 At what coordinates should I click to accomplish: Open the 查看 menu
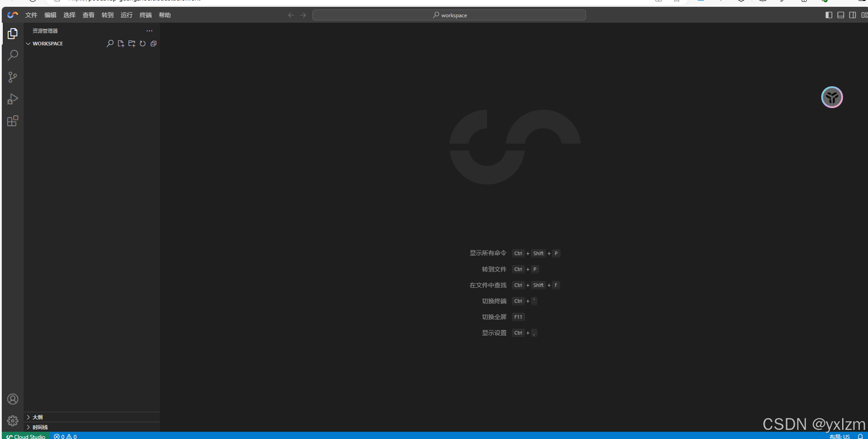89,15
